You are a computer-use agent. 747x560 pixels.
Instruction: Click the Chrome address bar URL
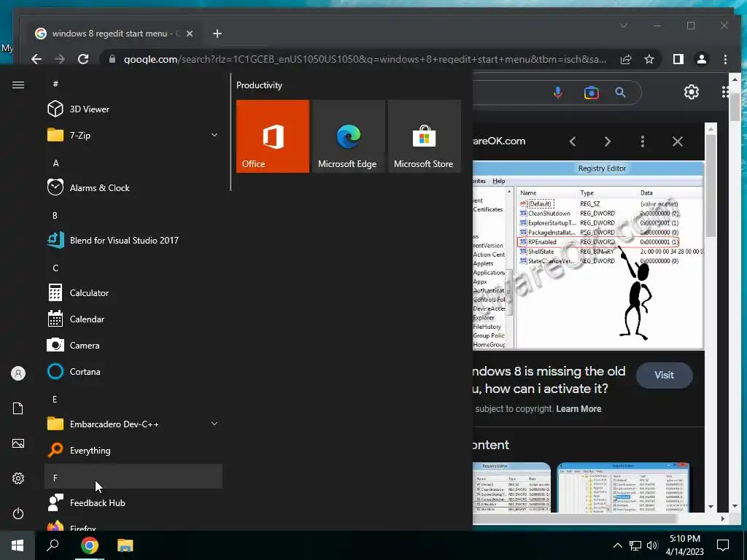tap(365, 59)
